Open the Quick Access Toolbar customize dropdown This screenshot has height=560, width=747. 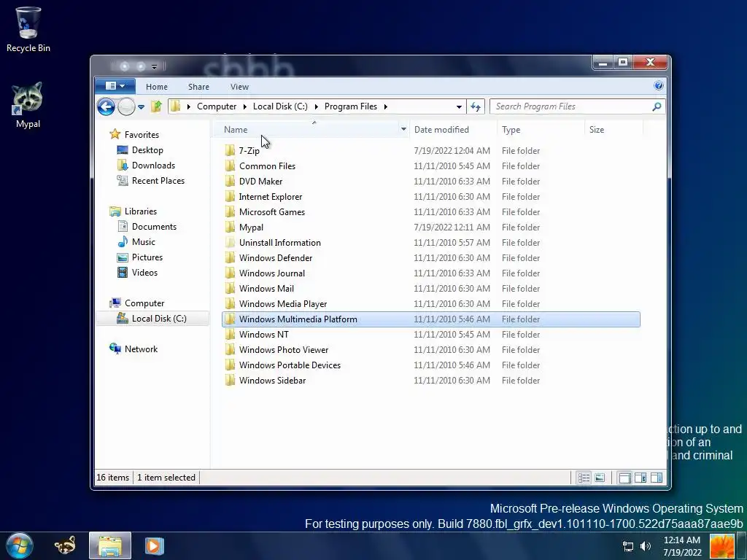[155, 66]
